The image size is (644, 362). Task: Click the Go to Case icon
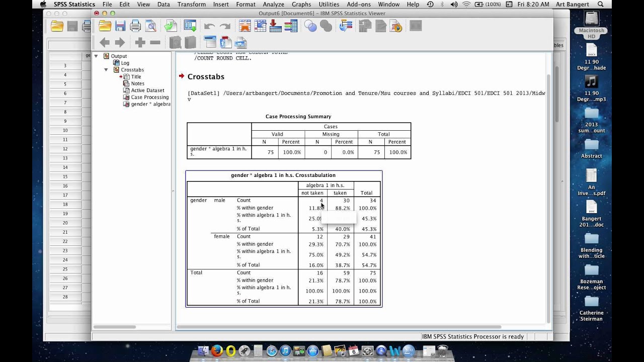coord(260,26)
